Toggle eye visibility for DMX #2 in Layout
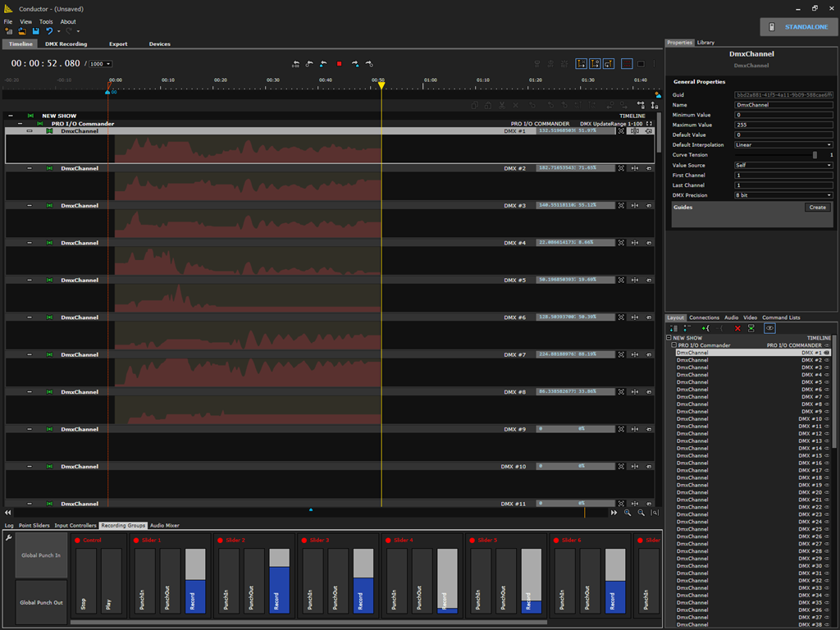This screenshot has width=840, height=630. (827, 361)
